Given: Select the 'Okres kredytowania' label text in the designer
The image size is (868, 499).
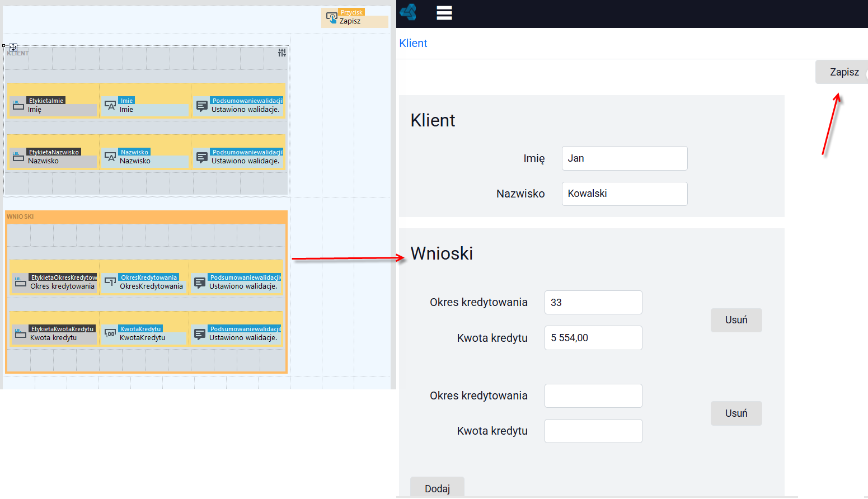Looking at the screenshot, I should [62, 286].
